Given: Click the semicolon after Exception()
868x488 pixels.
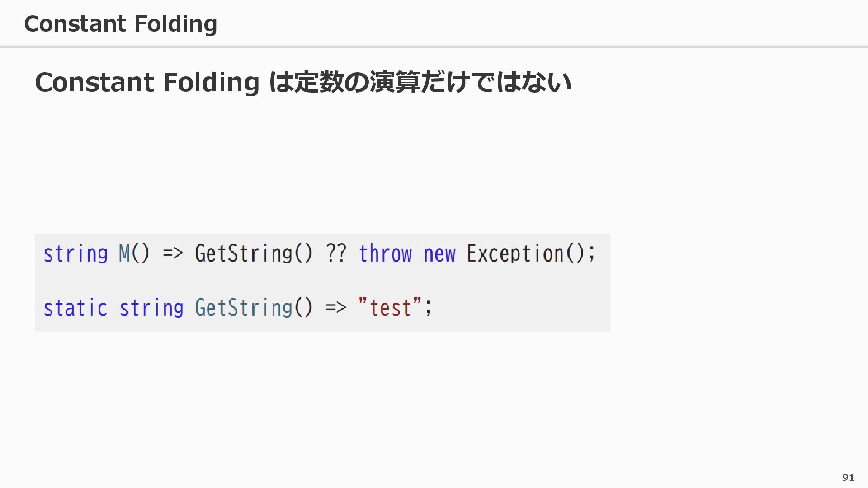Looking at the screenshot, I should (591, 255).
